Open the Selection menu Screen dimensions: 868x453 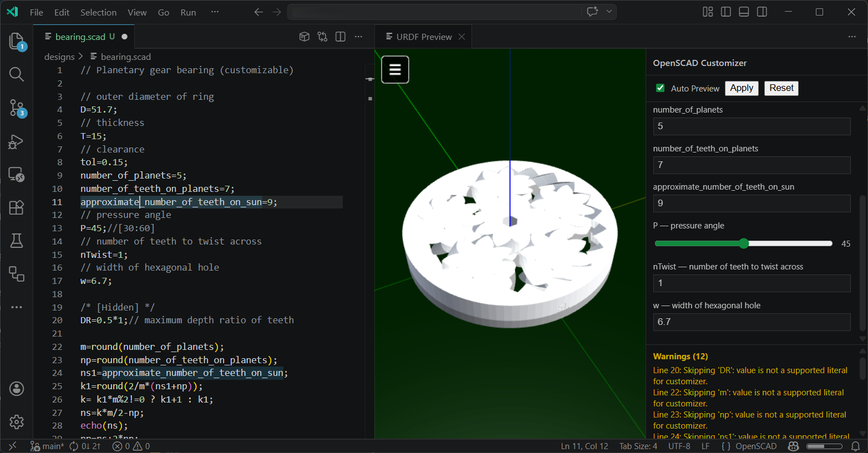(x=98, y=12)
